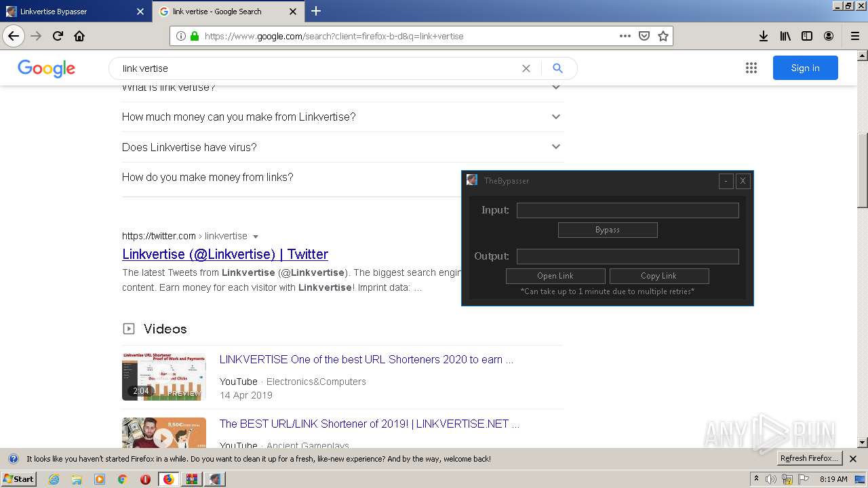
Task: Show site information for google.com
Action: coord(180,36)
